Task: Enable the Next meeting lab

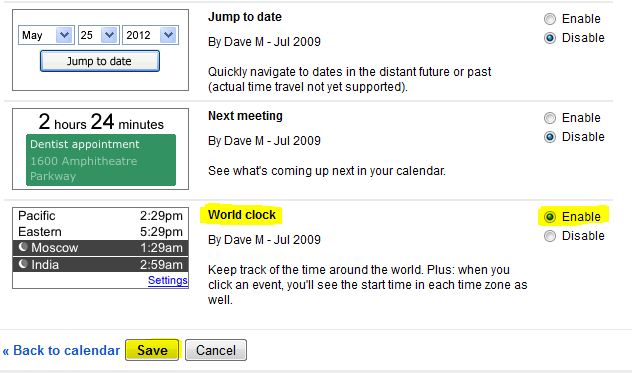Action: pos(550,118)
